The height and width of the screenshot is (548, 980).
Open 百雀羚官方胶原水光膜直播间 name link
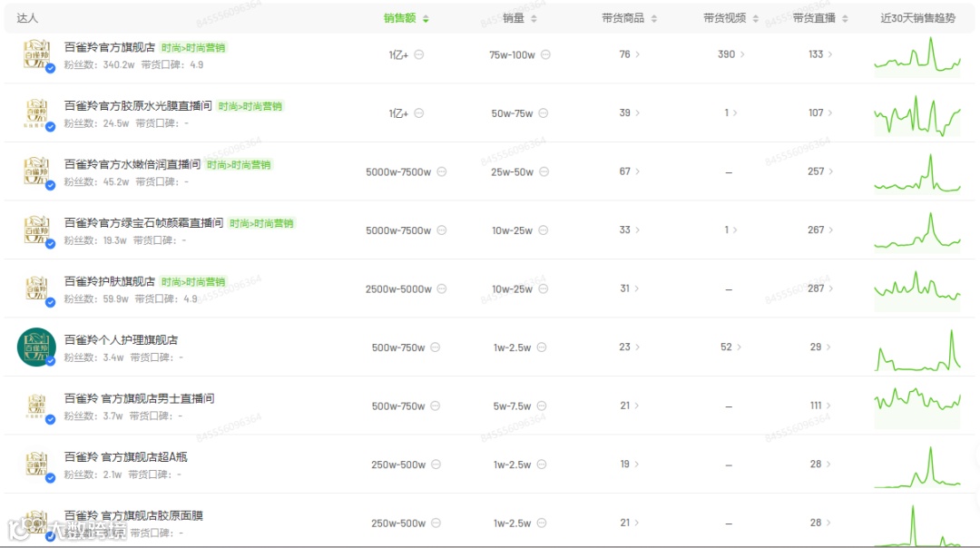138,105
